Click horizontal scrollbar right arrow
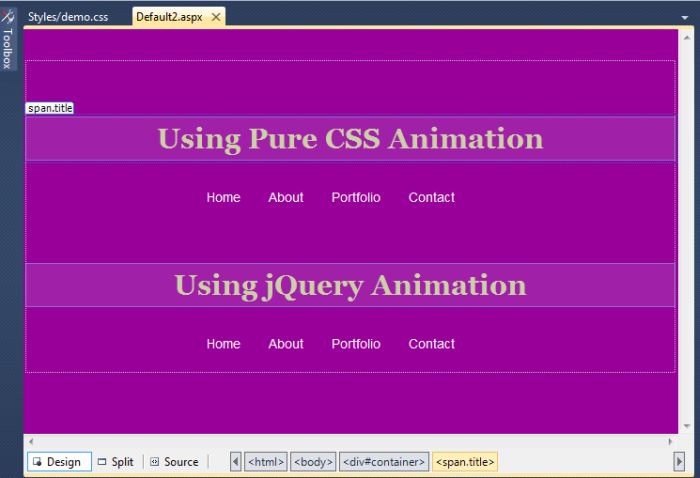Viewport: 700px width, 478px height. coord(670,441)
